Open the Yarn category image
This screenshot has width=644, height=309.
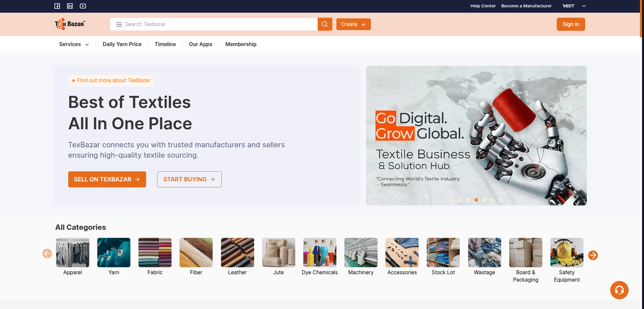tap(114, 253)
